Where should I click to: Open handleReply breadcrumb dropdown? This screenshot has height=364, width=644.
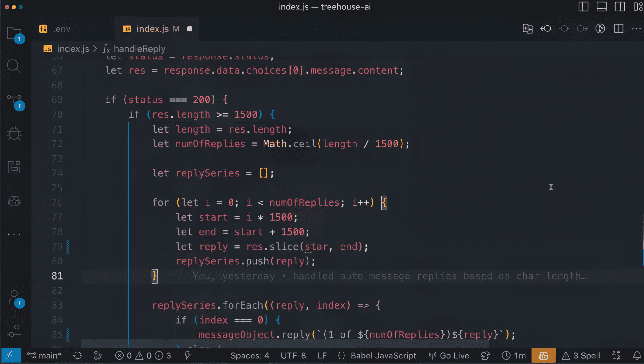click(139, 49)
